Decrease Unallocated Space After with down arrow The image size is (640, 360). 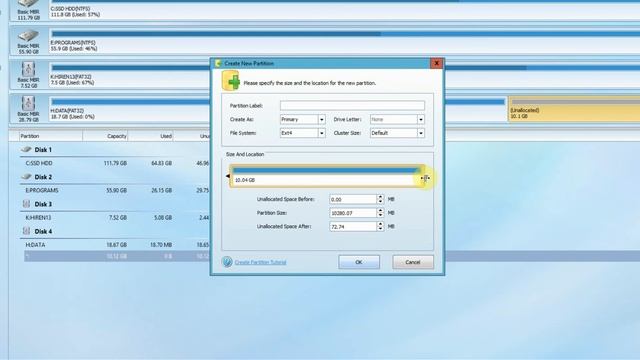click(x=380, y=229)
